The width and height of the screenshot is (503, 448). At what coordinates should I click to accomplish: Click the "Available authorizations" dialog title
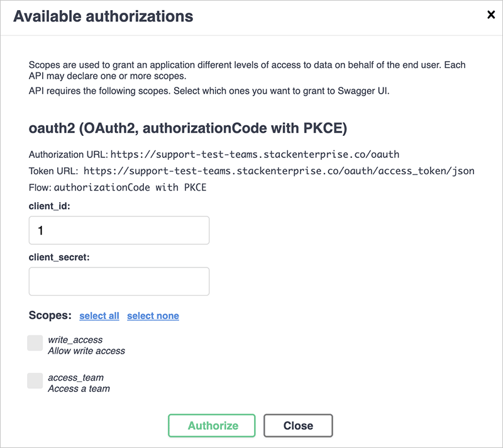pyautogui.click(x=103, y=16)
